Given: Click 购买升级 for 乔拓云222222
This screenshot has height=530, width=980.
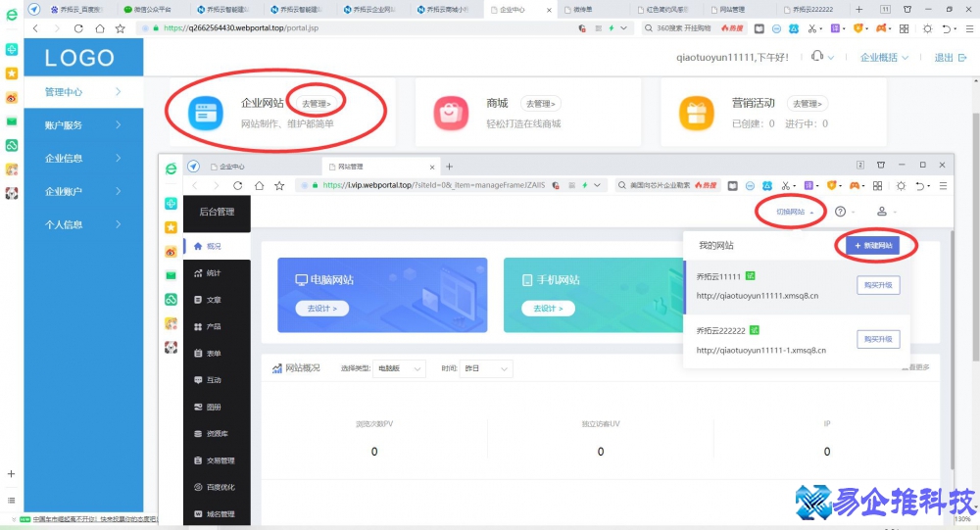Looking at the screenshot, I should [x=878, y=339].
